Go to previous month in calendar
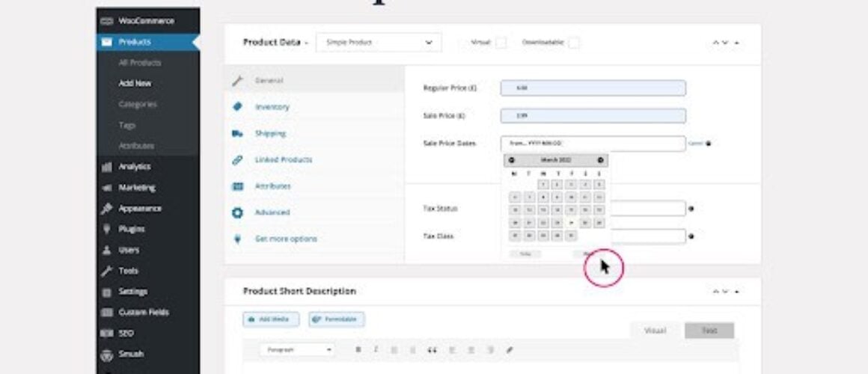The image size is (868, 374). pyautogui.click(x=512, y=160)
